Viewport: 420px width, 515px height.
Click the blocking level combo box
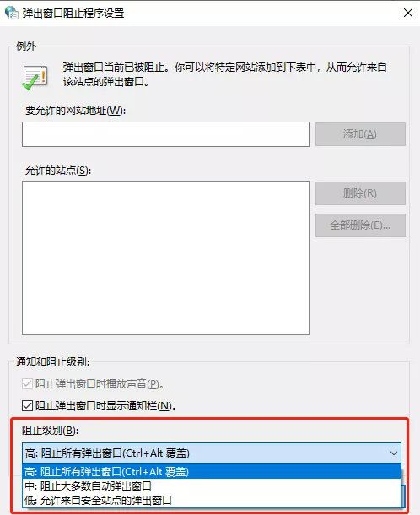pos(212,453)
